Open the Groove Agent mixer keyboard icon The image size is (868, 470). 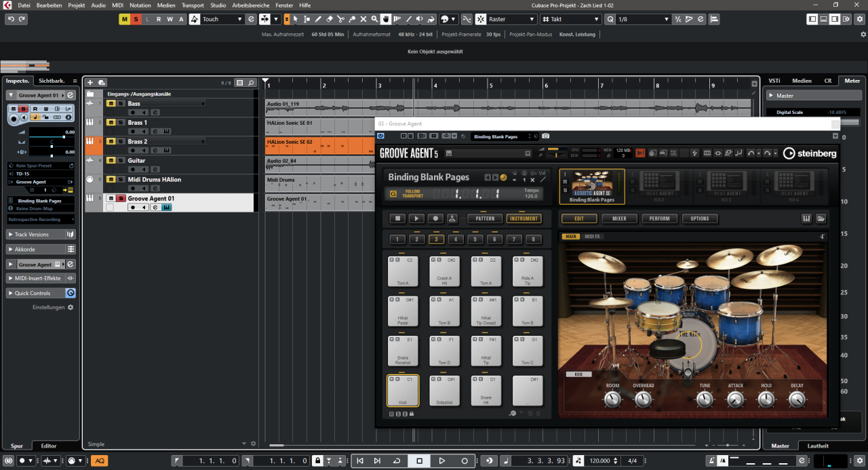click(x=806, y=218)
